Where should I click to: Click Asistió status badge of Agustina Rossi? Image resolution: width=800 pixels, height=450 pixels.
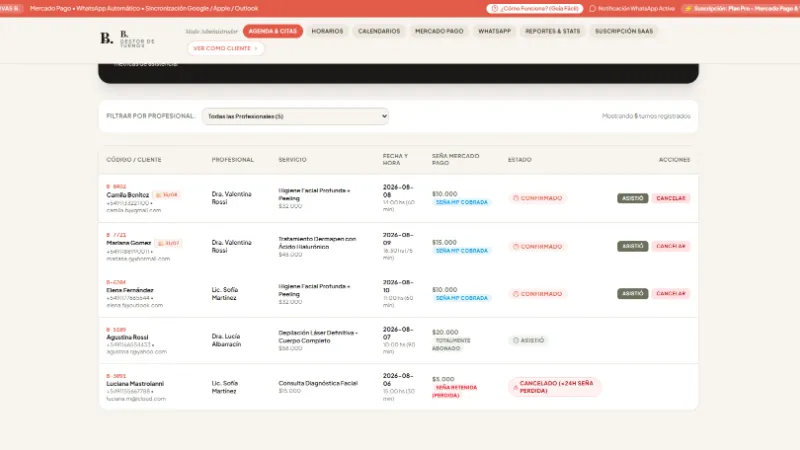529,340
